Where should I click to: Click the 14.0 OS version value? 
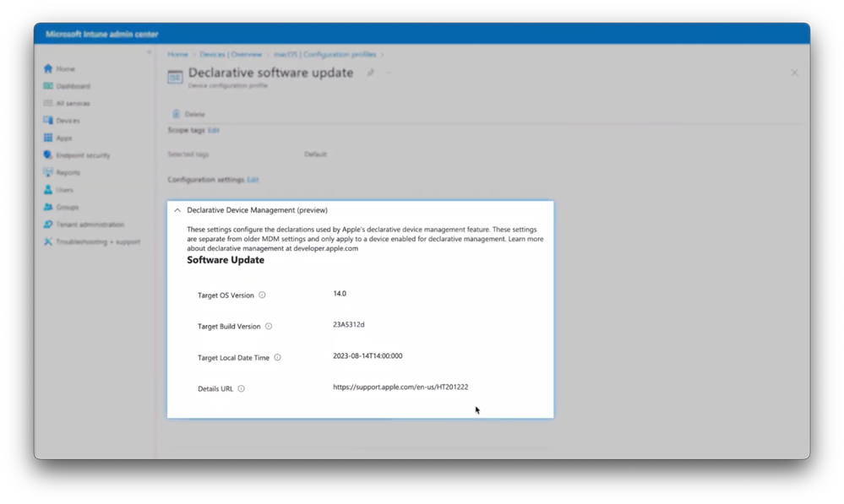(340, 294)
